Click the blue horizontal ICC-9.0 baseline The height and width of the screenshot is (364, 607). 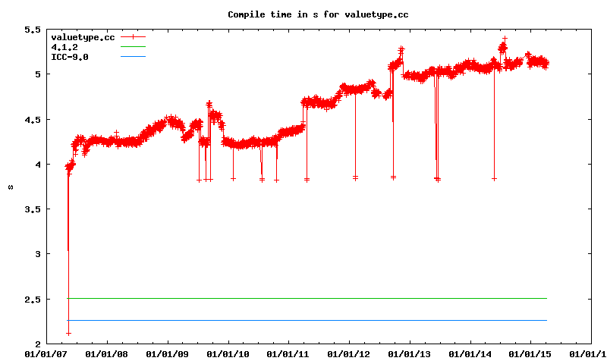(303, 320)
